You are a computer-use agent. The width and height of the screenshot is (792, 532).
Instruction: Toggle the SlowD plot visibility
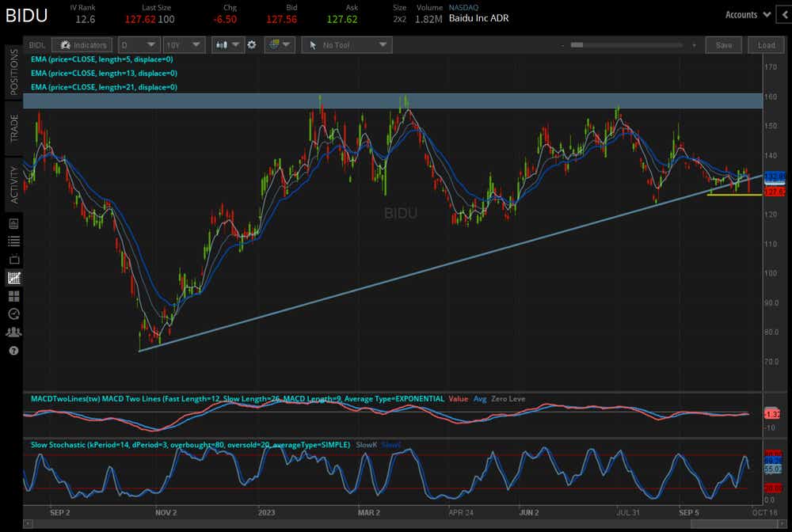tap(390, 445)
